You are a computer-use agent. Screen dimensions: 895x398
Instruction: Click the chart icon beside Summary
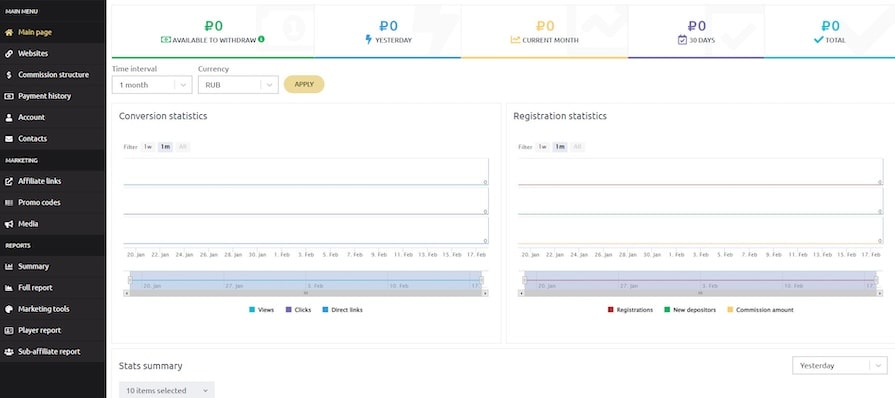pos(9,267)
